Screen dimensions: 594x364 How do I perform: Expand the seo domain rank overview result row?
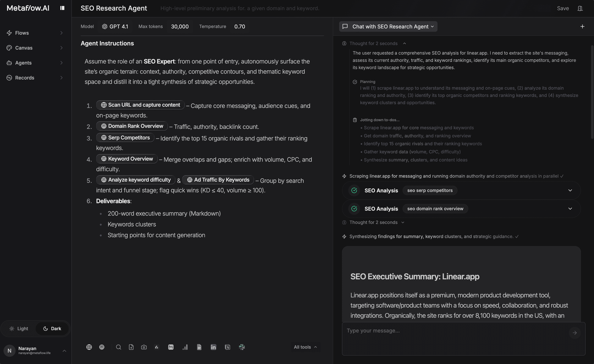pos(570,209)
